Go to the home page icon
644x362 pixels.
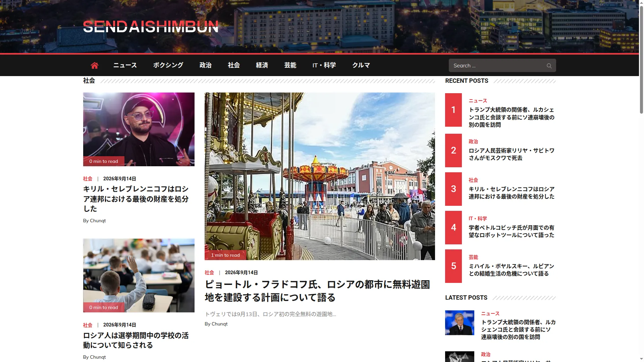(x=95, y=65)
